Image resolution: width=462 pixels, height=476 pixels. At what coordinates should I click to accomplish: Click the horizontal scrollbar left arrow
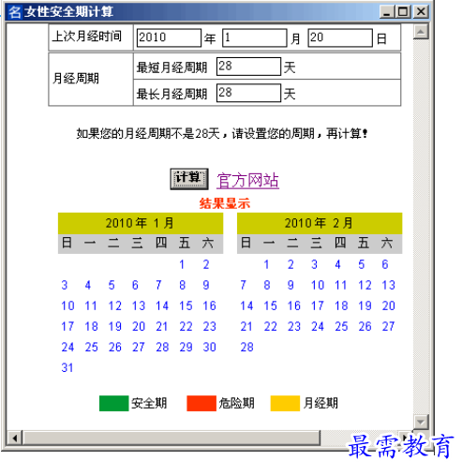pyautogui.click(x=15, y=438)
